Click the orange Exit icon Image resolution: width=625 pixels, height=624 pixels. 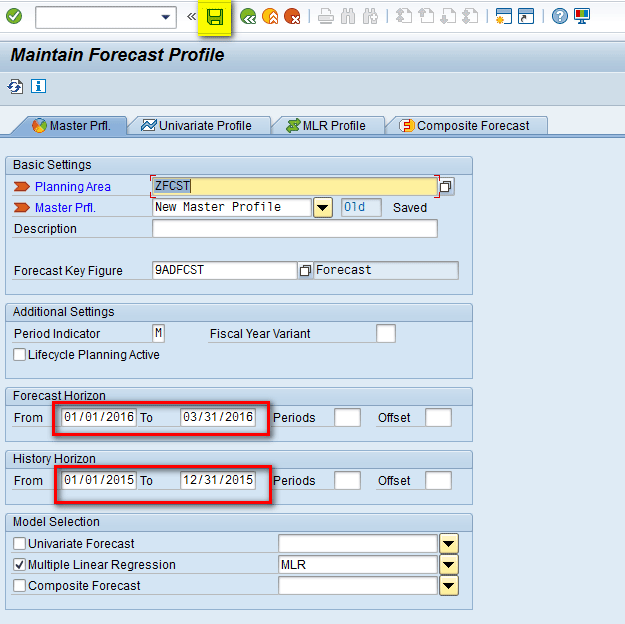click(x=270, y=17)
